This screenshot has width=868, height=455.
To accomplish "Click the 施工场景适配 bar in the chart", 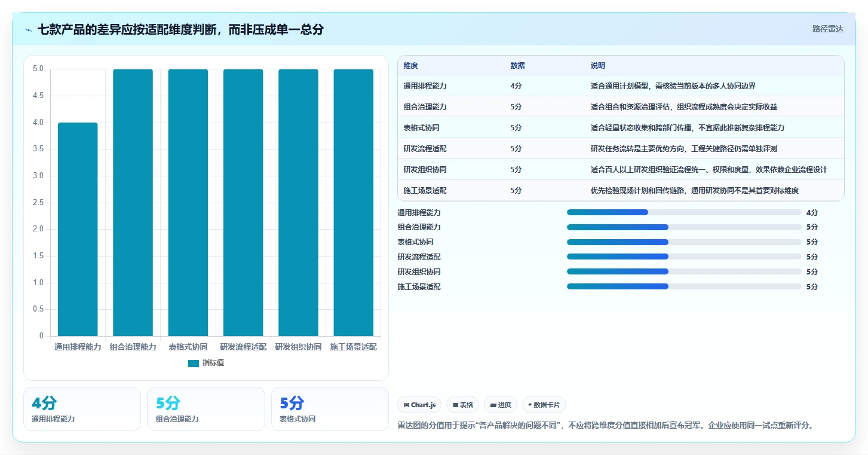I will click(354, 203).
